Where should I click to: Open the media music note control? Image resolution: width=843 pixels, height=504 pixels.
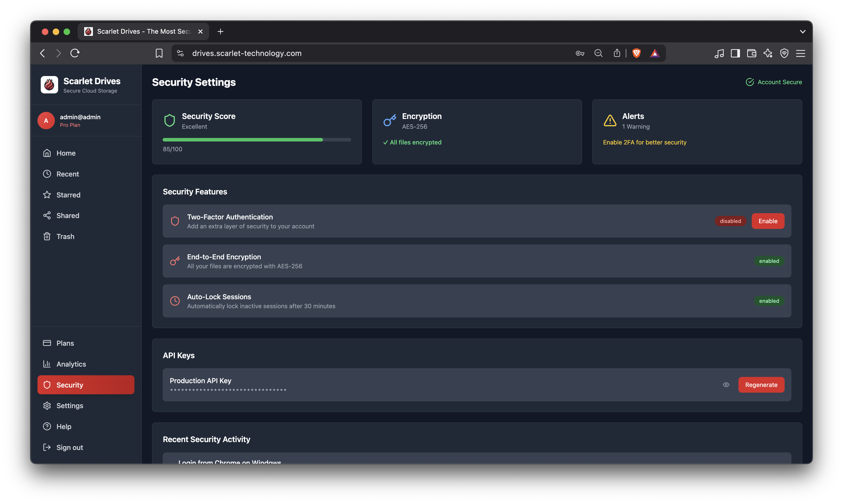(x=719, y=53)
